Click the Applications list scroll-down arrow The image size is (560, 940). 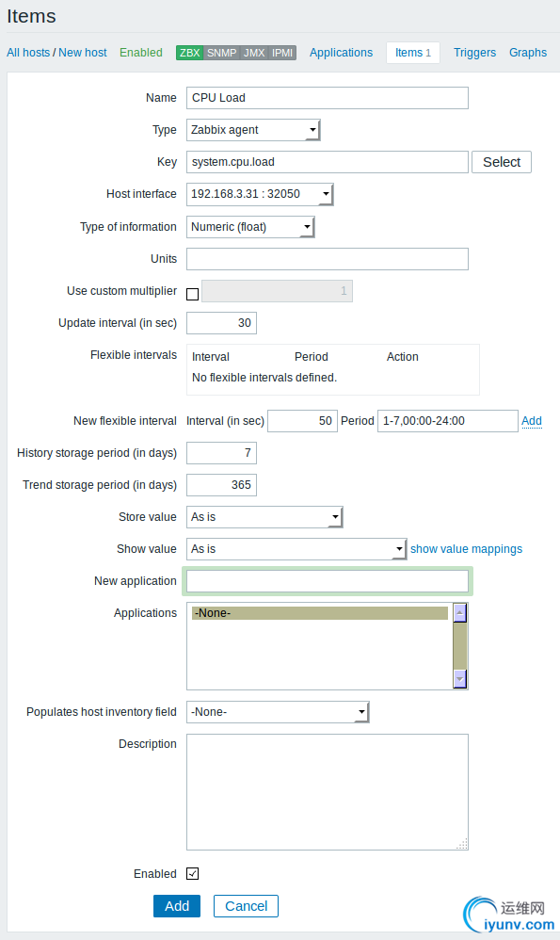(460, 678)
